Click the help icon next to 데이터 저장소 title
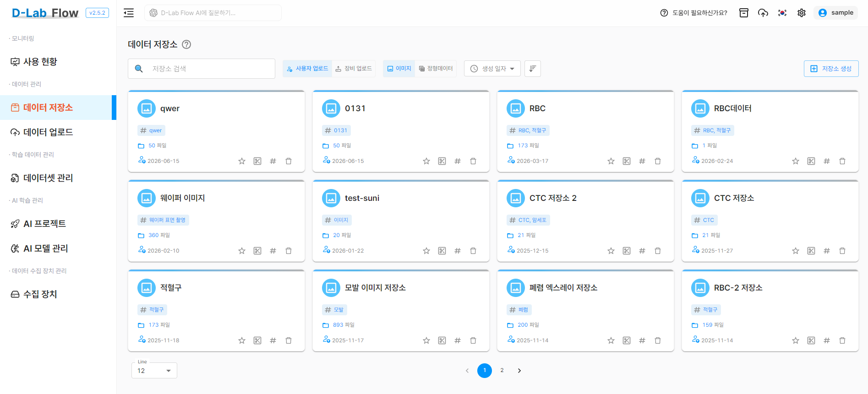Viewport: 868px width, 394px height. [x=186, y=44]
